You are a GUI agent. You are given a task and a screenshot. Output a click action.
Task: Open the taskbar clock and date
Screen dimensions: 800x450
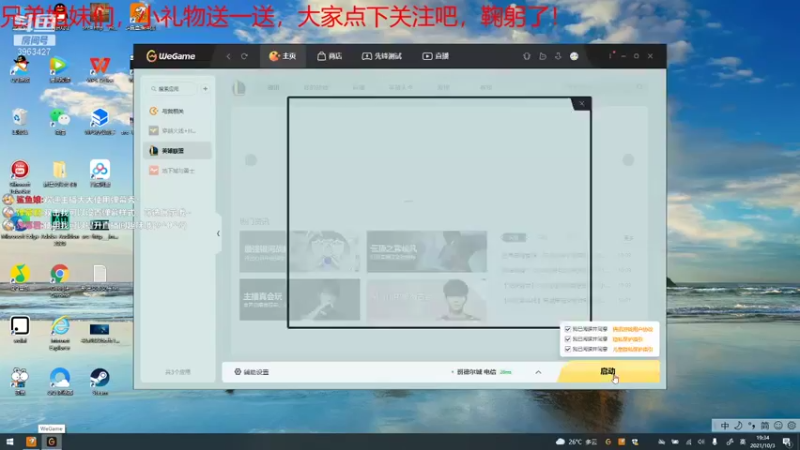tap(762, 442)
